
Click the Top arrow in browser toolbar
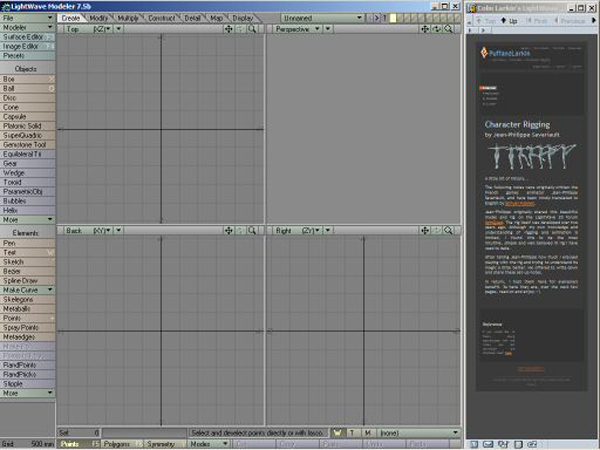[x=486, y=21]
